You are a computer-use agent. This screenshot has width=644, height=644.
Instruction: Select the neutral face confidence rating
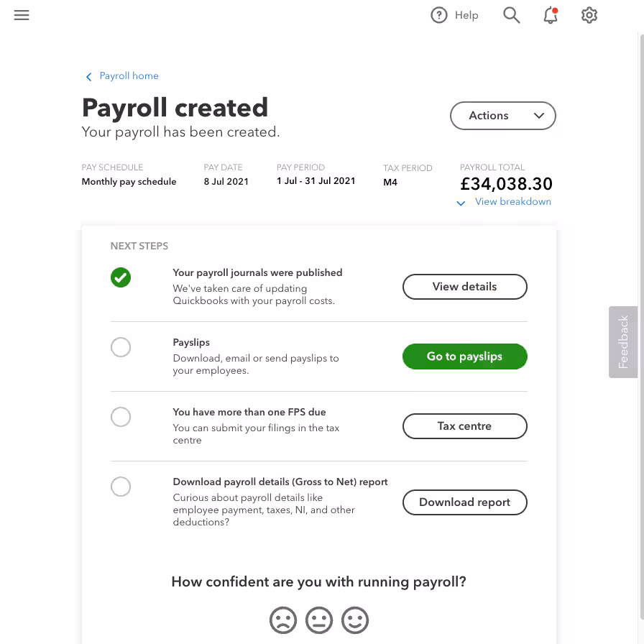pos(318,620)
